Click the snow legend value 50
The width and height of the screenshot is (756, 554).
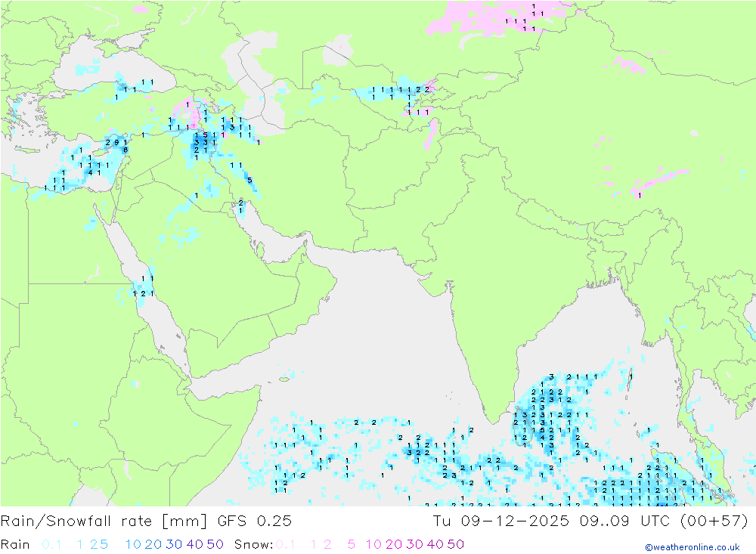point(456,544)
